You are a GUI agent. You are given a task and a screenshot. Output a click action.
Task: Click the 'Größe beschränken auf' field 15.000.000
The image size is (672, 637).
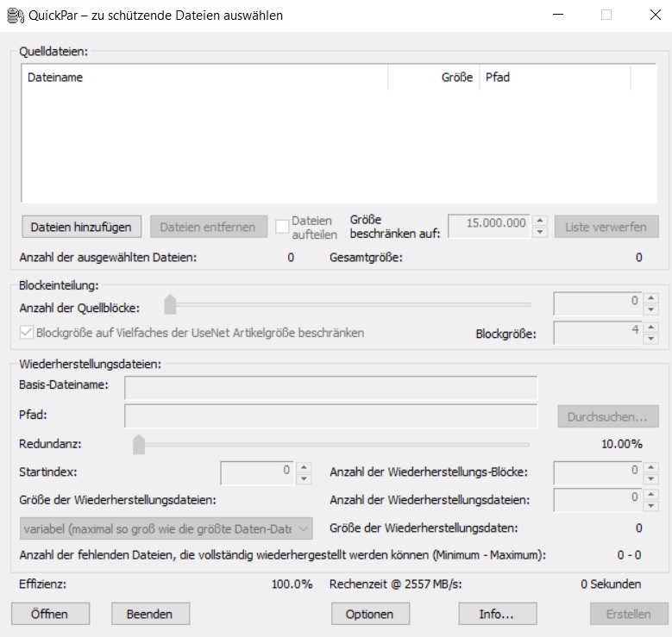click(x=488, y=226)
